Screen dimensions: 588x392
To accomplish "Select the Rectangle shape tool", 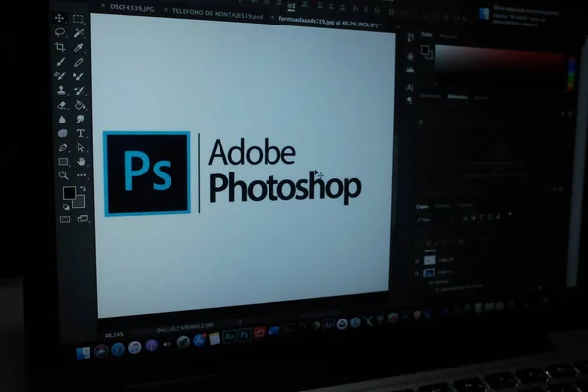I will click(x=63, y=162).
